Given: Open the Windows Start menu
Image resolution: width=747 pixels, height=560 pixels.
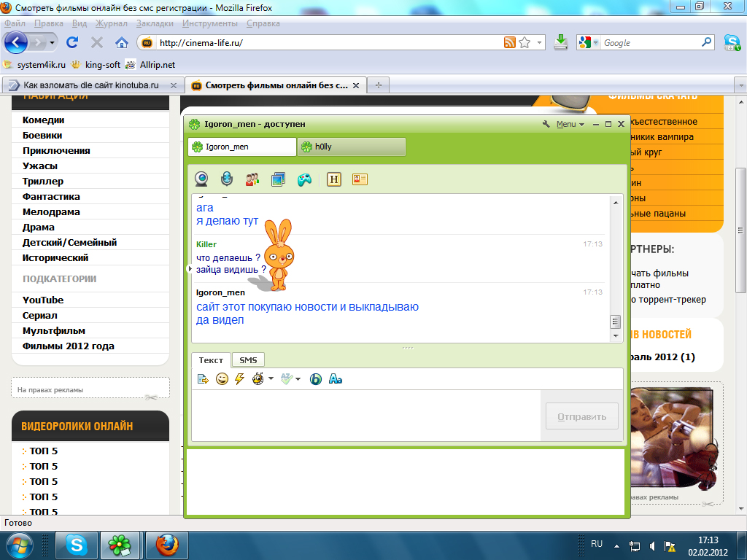Looking at the screenshot, I should 20,545.
